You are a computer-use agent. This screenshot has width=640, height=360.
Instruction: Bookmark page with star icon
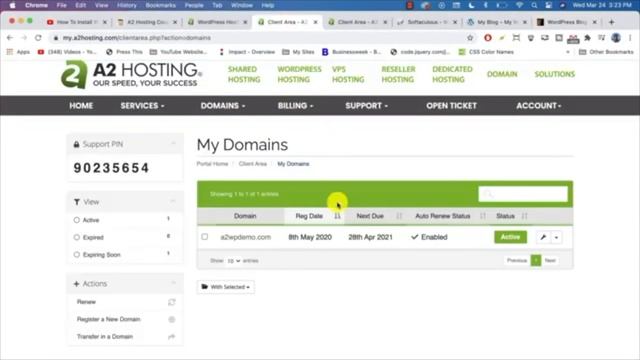pos(470,38)
